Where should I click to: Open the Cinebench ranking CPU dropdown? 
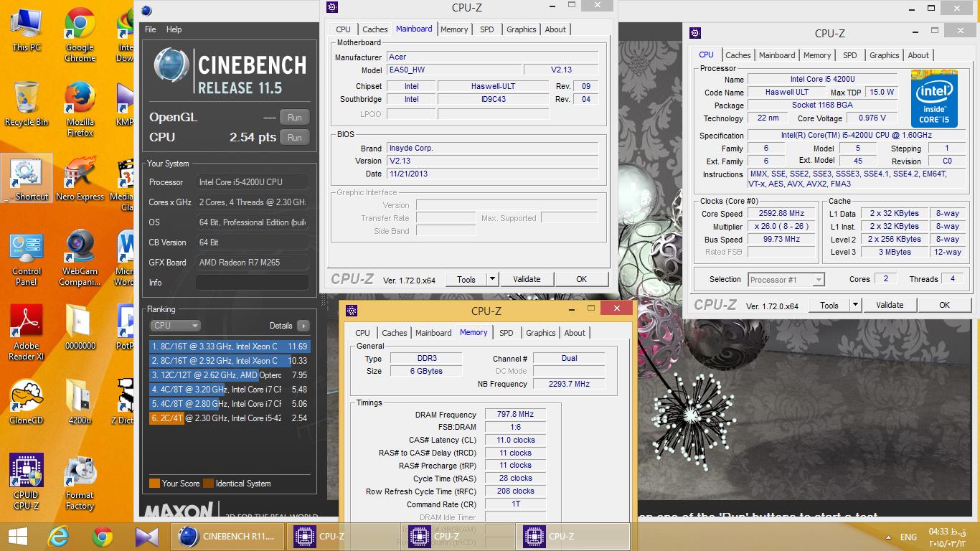(x=175, y=326)
